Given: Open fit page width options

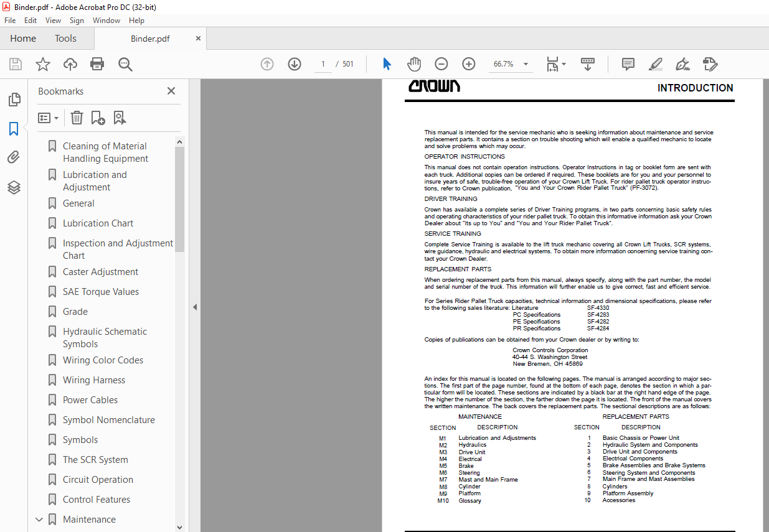Looking at the screenshot, I should (x=556, y=64).
